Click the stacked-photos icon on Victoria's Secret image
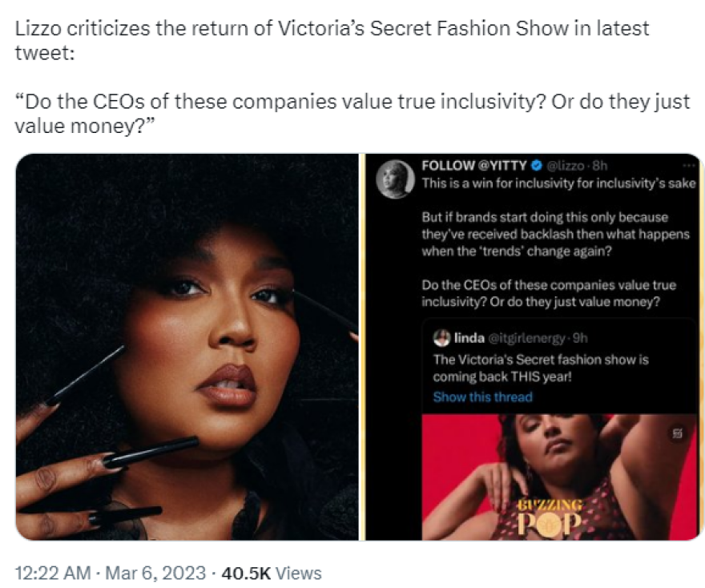Image resolution: width=705 pixels, height=588 pixels. (676, 433)
